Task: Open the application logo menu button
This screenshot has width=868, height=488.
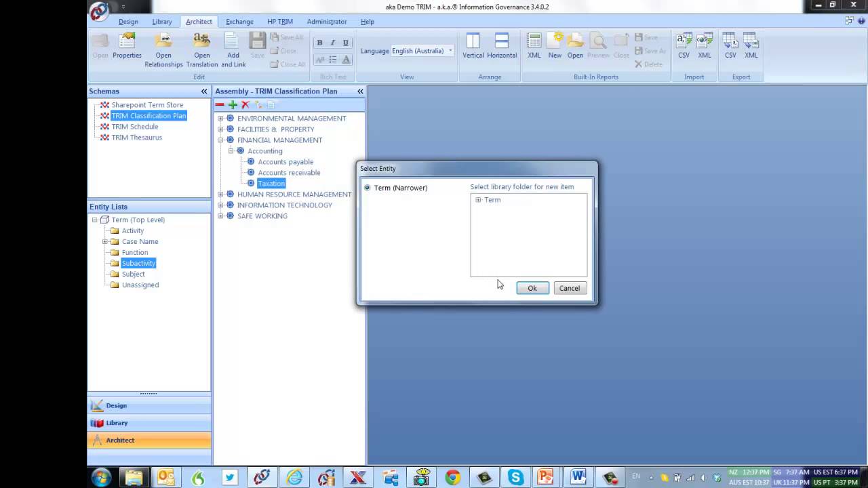Action: (99, 12)
